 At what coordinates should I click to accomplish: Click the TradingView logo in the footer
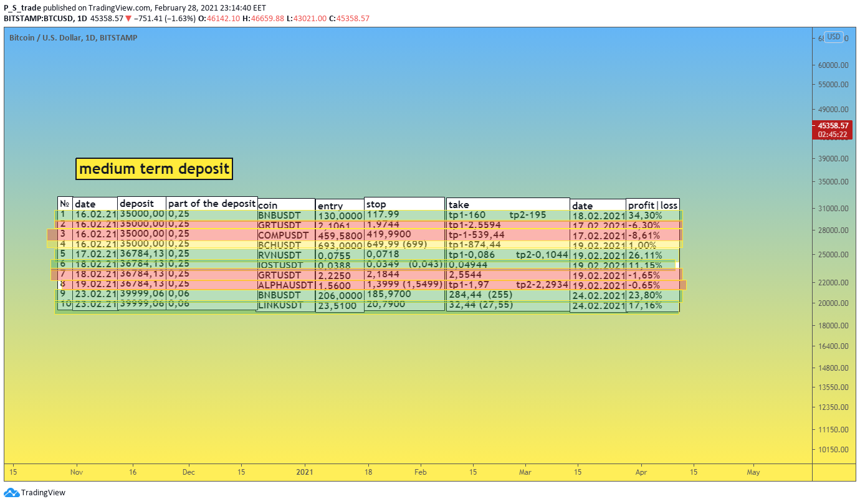tap(34, 493)
